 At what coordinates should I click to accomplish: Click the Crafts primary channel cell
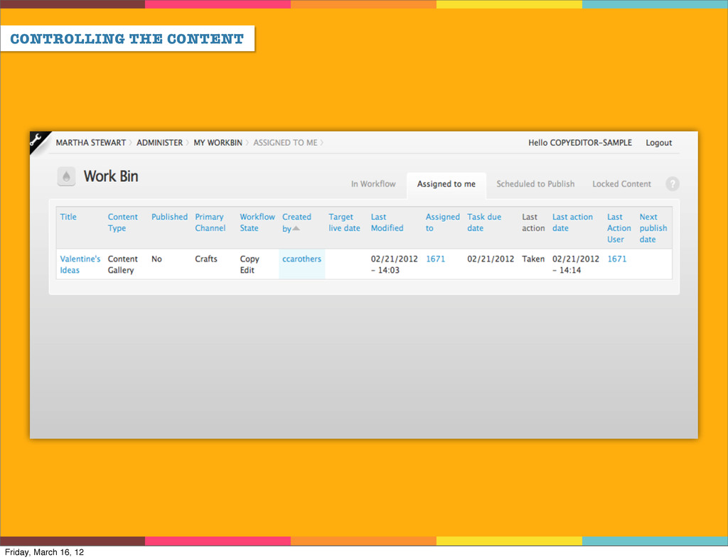click(205, 259)
